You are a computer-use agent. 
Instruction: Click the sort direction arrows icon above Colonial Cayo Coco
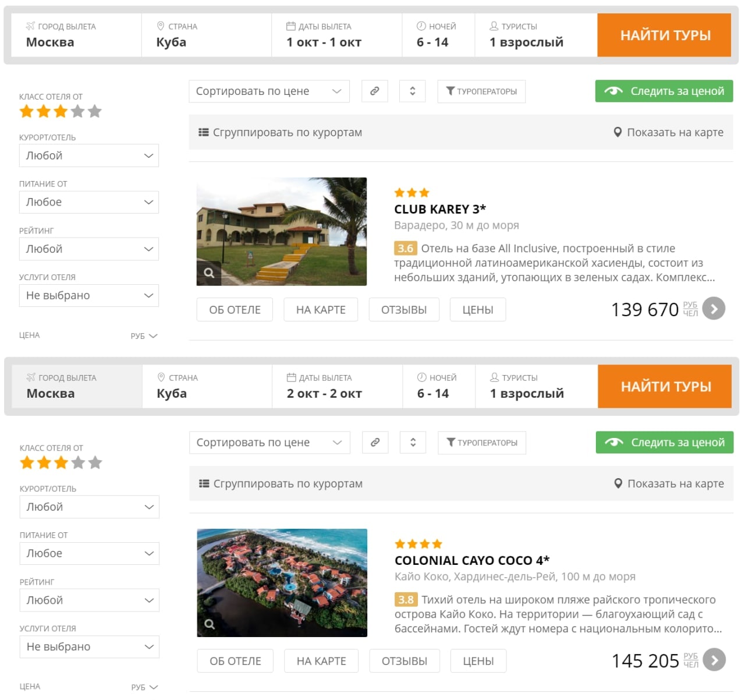click(413, 443)
